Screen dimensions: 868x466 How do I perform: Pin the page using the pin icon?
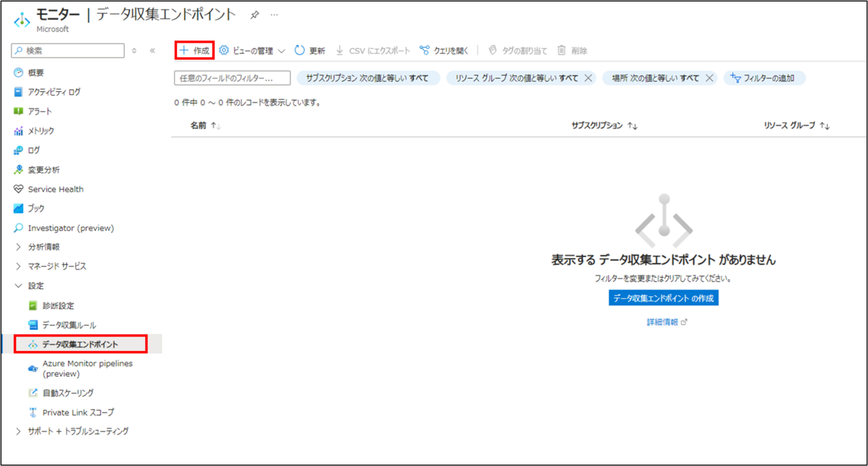tap(254, 14)
